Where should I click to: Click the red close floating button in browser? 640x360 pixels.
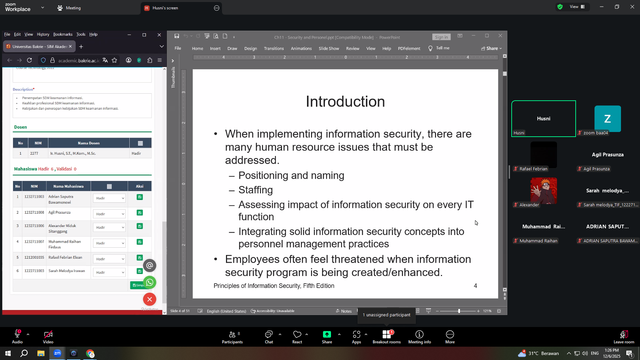149,299
